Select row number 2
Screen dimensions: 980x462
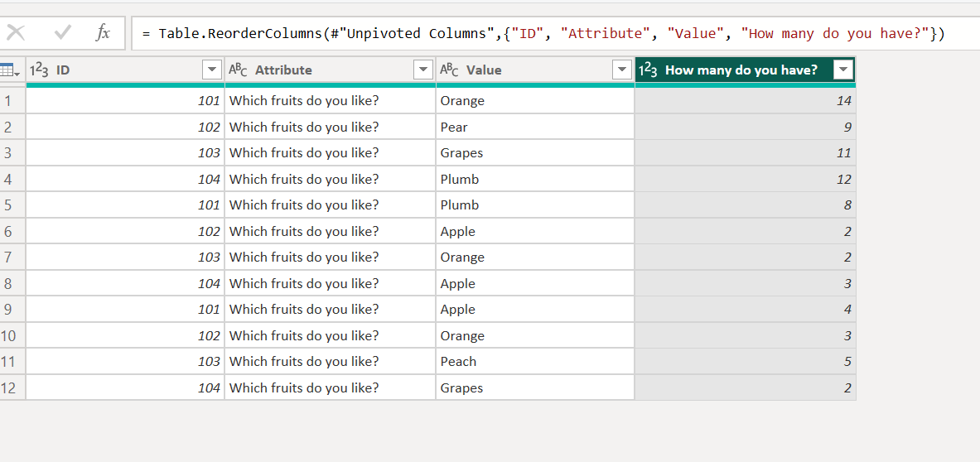pos(12,127)
